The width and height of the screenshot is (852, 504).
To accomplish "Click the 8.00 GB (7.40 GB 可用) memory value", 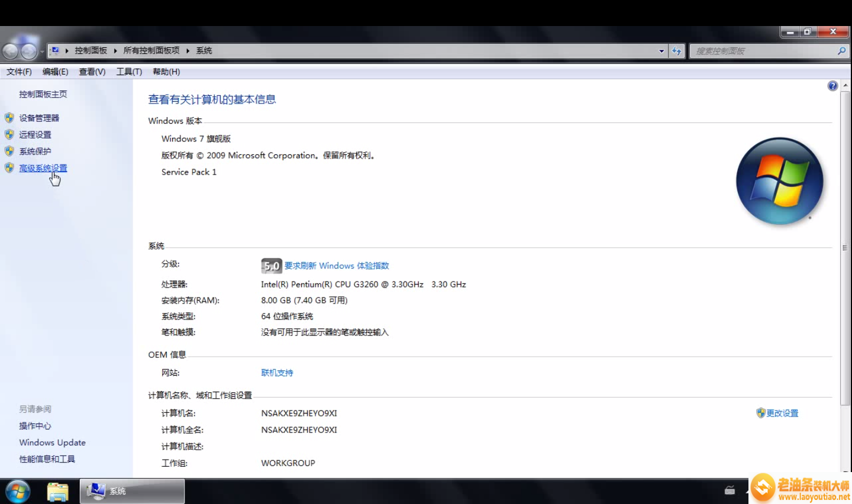I will (304, 300).
